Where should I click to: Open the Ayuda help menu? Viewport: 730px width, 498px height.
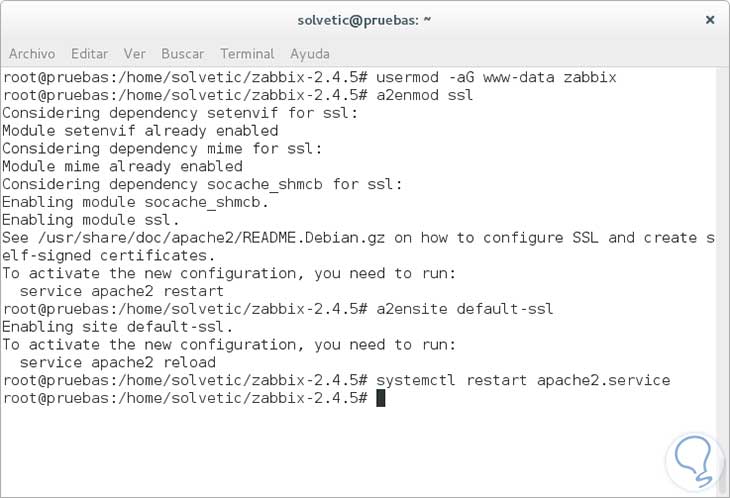[310, 53]
